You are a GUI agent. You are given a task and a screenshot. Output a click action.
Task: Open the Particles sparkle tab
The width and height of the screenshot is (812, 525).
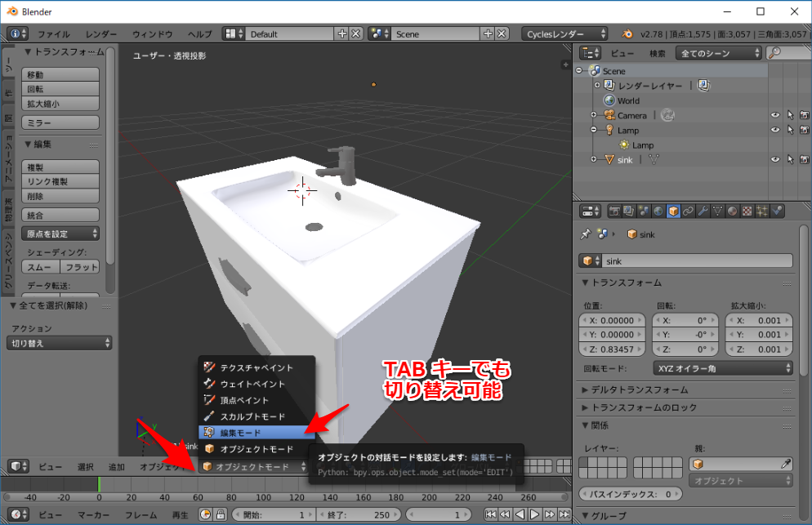pos(762,211)
